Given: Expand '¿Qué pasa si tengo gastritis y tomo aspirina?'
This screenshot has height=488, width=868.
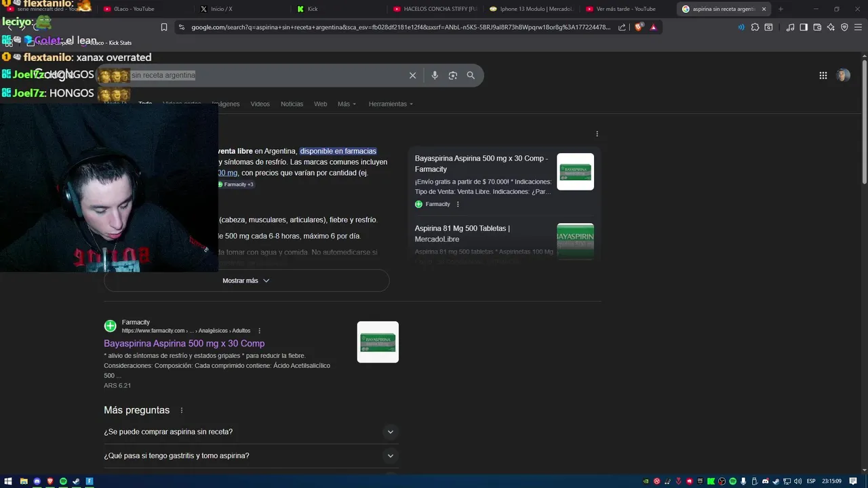Looking at the screenshot, I should point(250,456).
